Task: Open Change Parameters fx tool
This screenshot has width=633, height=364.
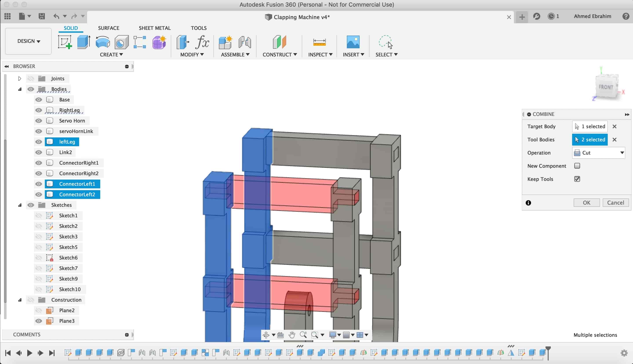Action: point(202,42)
